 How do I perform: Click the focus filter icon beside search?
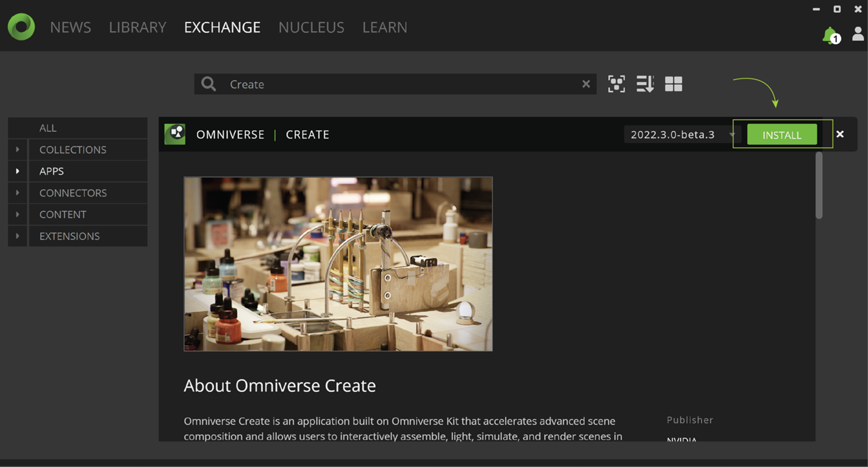point(616,84)
